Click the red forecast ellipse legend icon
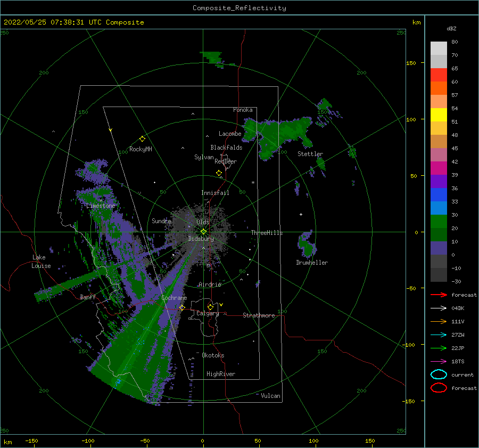Viewport: 479px width, 448px height. (439, 388)
